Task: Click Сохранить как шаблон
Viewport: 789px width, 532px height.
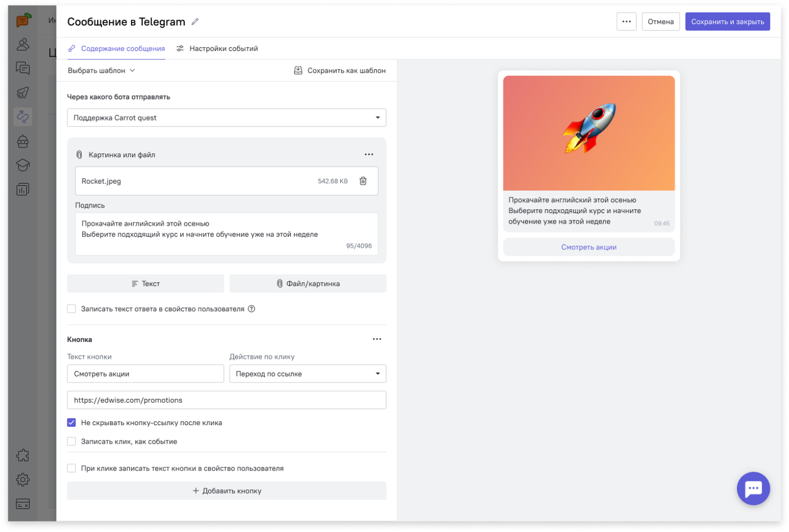Action: (x=340, y=71)
